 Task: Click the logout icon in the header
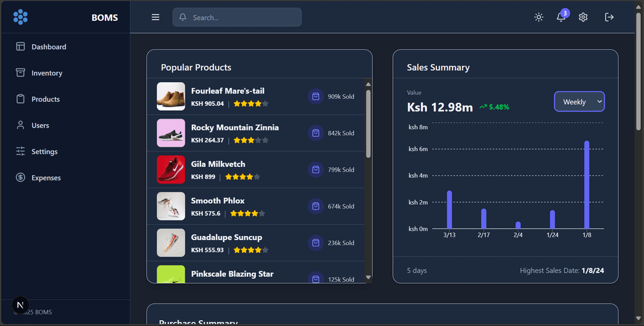[x=609, y=17]
